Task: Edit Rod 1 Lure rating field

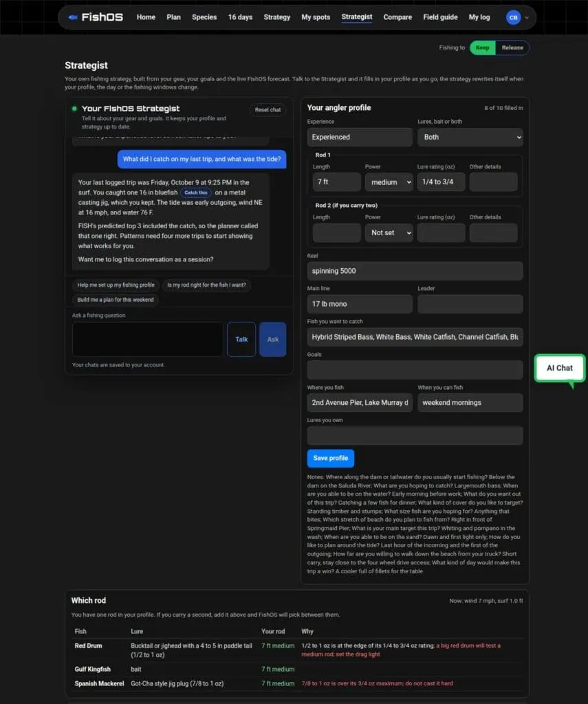Action: point(441,181)
